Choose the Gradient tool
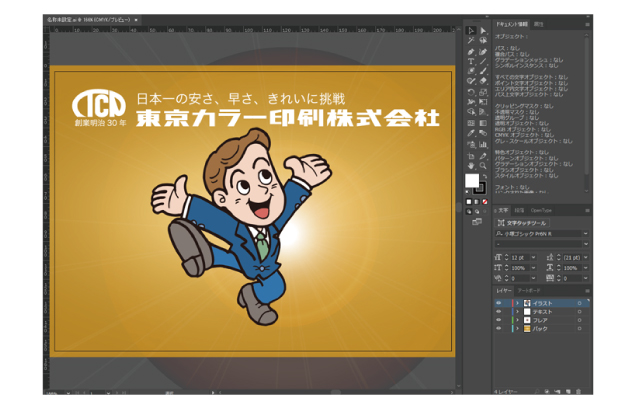 click(483, 123)
